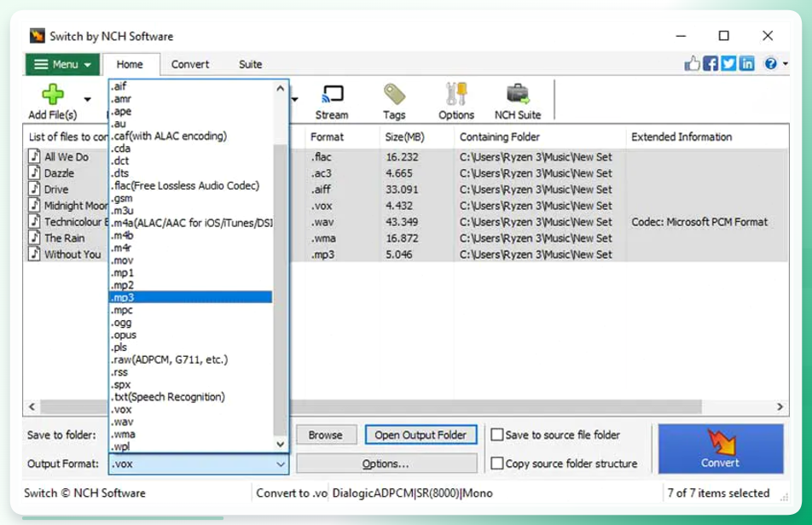Enable Save to source file folder checkbox
The image size is (812, 525).
point(496,435)
